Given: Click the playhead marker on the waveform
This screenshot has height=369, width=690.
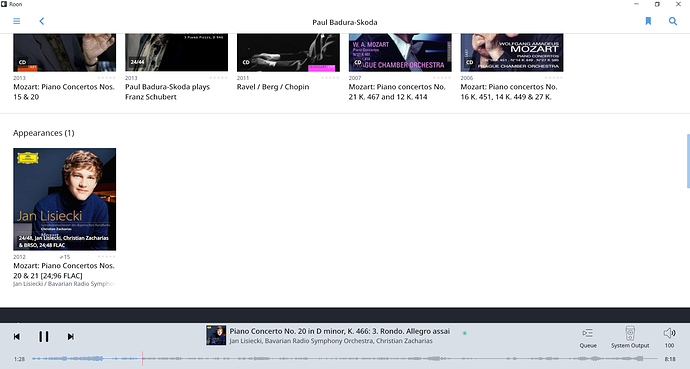Looking at the screenshot, I should tap(142, 358).
